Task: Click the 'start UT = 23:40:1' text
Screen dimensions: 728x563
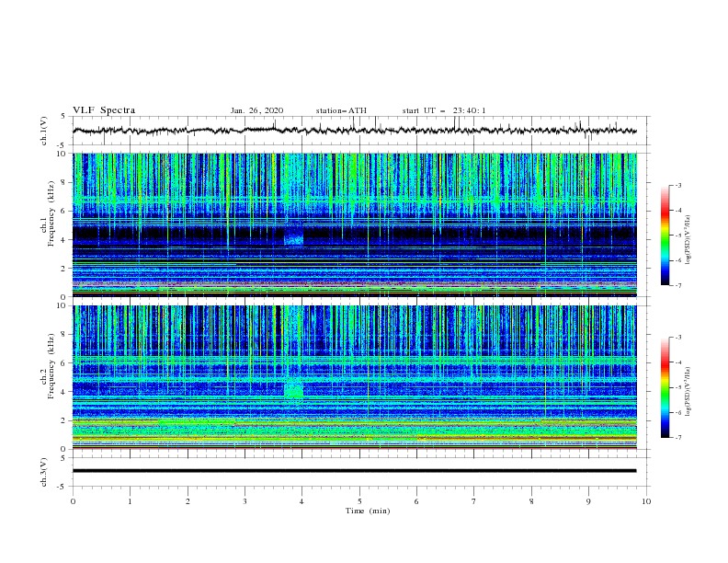Action: click(x=443, y=110)
